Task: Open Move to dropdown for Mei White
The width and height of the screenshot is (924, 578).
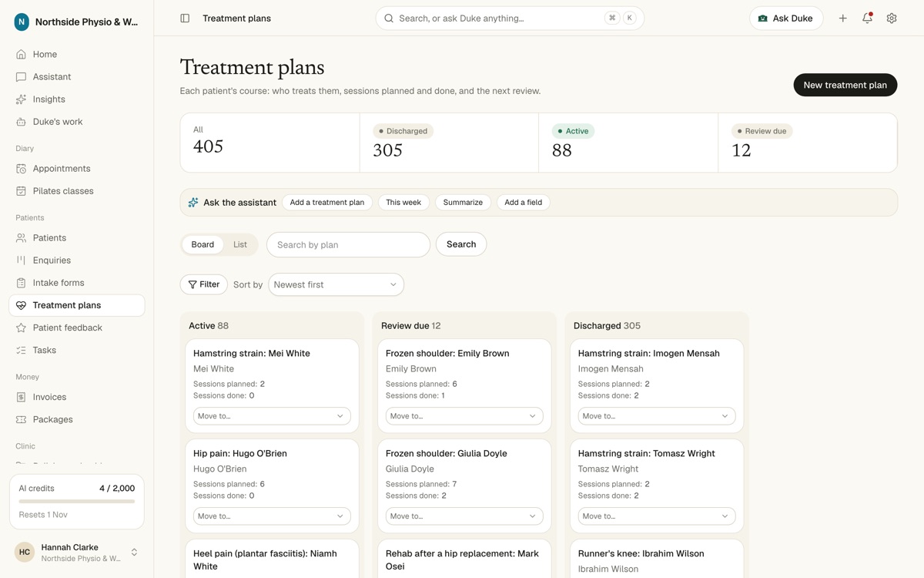Action: pyautogui.click(x=272, y=416)
